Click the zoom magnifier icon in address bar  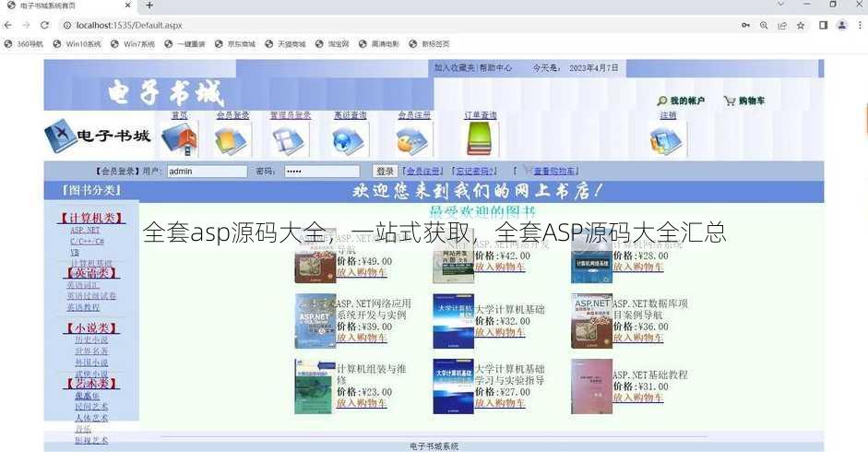764,25
